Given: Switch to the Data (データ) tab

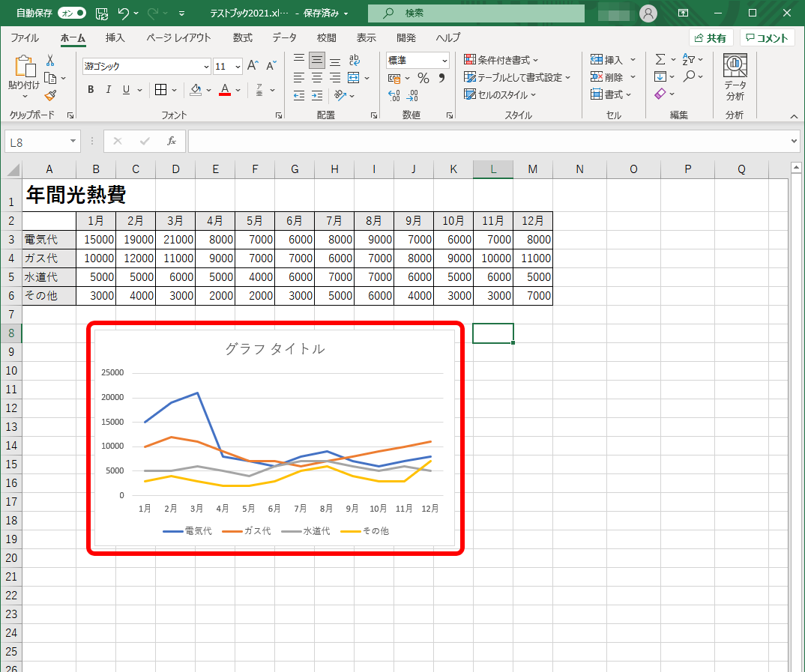Looking at the screenshot, I should [x=284, y=38].
